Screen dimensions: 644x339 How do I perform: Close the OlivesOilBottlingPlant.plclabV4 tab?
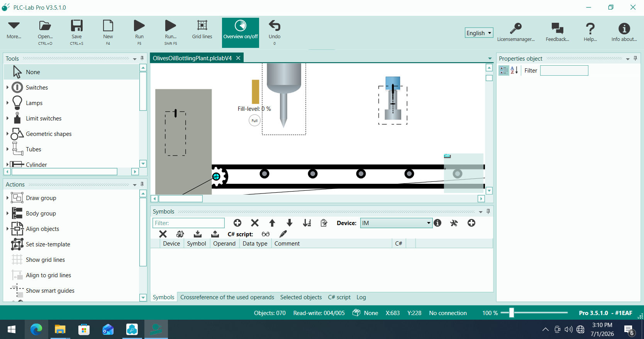coord(238,58)
